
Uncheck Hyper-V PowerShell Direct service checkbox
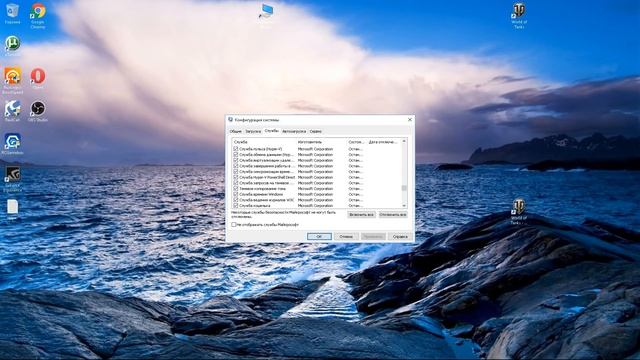236,178
